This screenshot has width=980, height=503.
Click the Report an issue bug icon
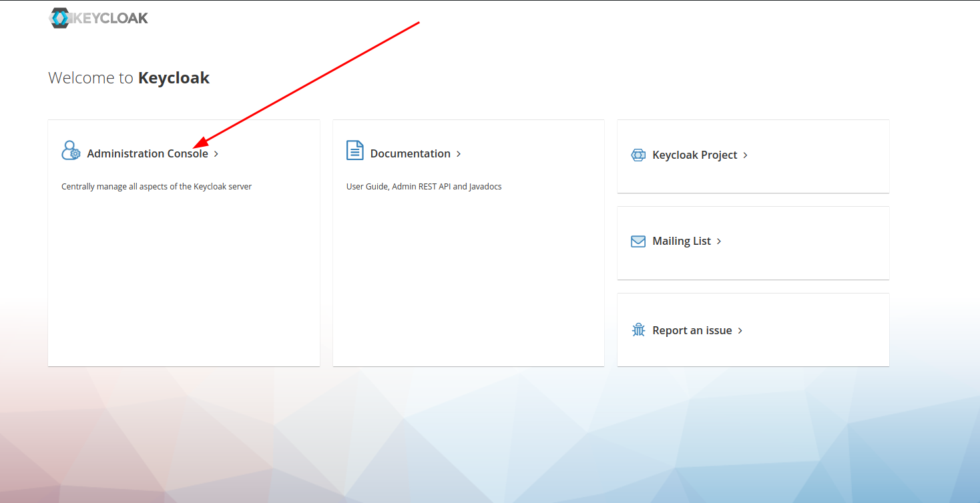638,330
